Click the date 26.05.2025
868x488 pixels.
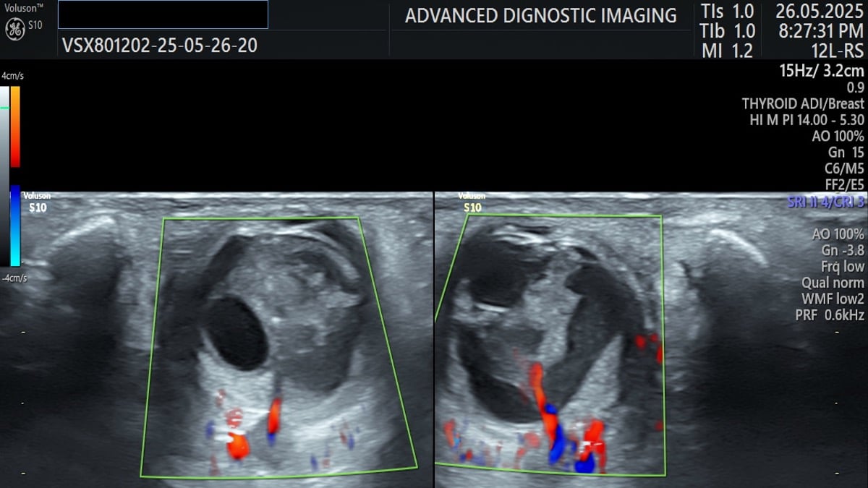pos(820,12)
